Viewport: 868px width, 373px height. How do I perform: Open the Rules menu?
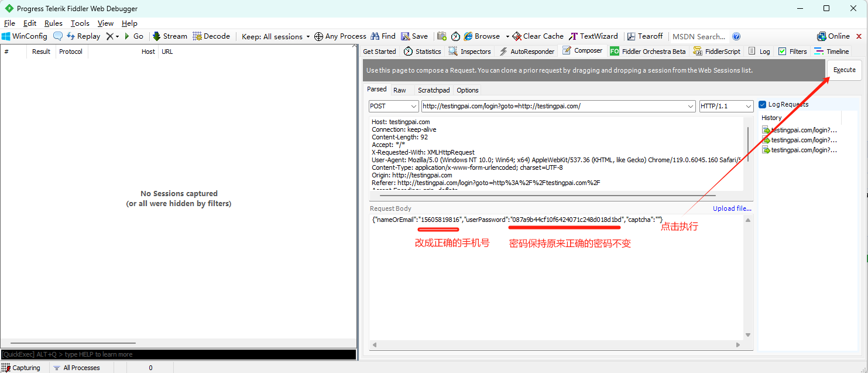coord(53,23)
